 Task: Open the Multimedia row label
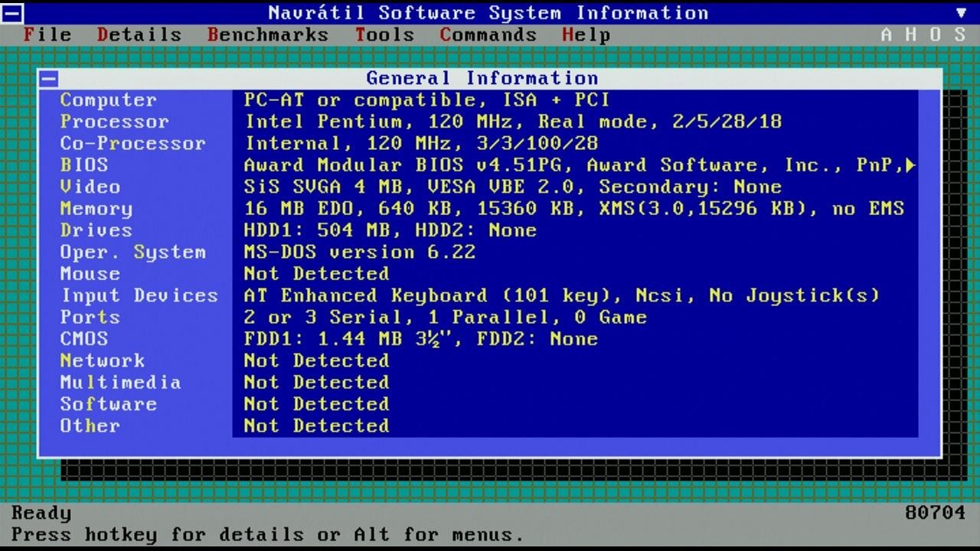coord(121,382)
